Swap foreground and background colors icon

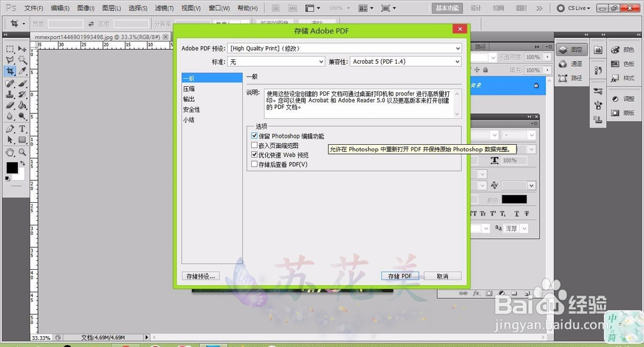(23, 164)
